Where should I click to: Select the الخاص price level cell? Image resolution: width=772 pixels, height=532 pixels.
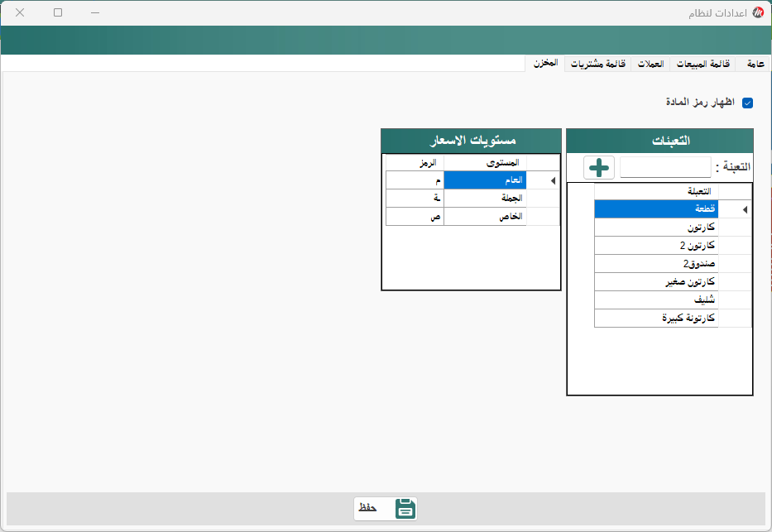point(485,217)
